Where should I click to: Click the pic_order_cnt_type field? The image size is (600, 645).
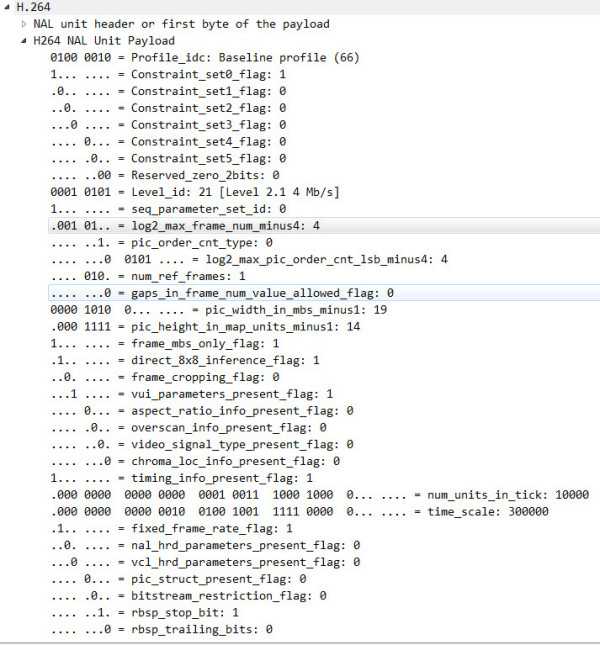click(x=161, y=243)
